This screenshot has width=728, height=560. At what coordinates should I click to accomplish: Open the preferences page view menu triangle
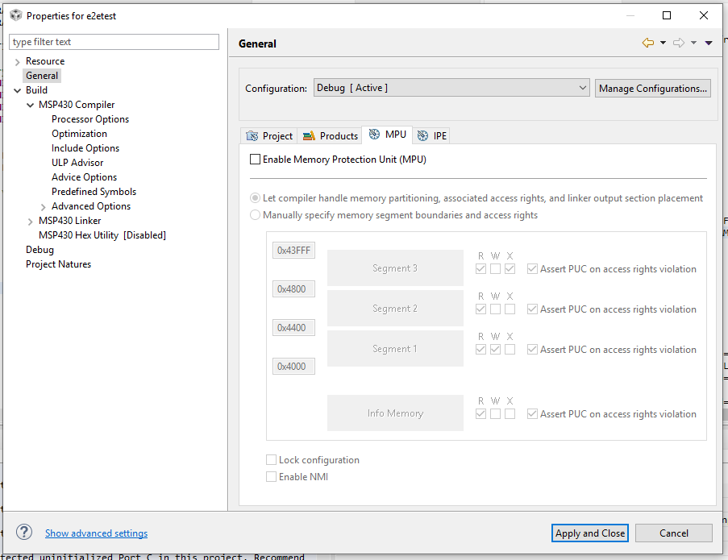709,44
